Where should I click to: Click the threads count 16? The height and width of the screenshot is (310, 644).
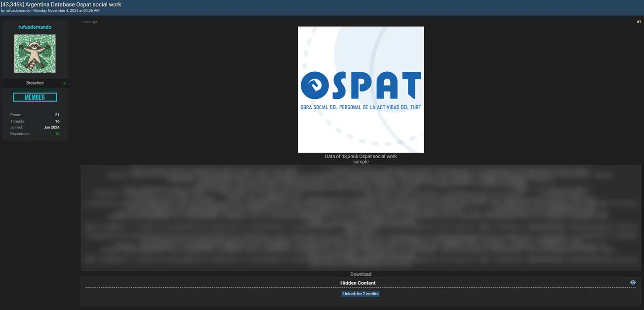pos(57,121)
